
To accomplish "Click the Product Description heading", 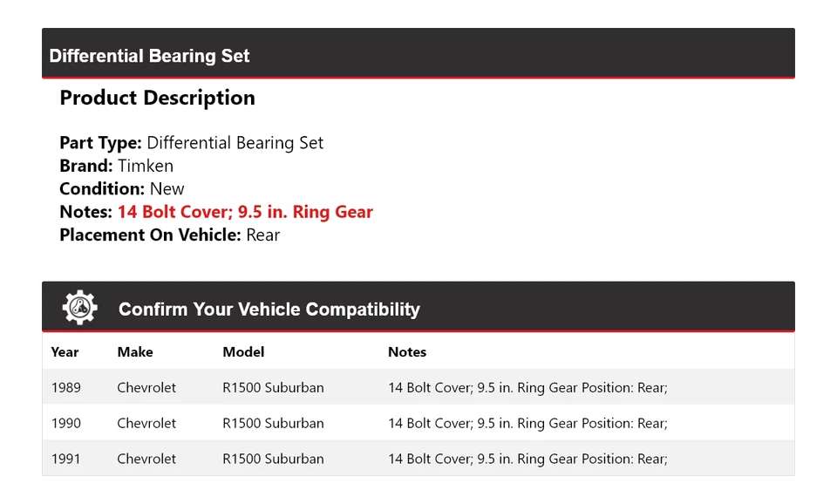I will point(157,98).
